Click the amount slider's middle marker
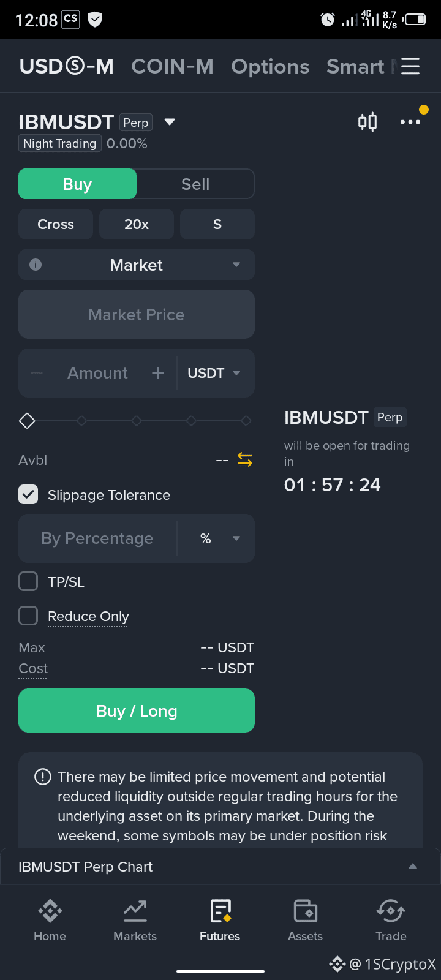The width and height of the screenshot is (441, 980). [x=137, y=421]
